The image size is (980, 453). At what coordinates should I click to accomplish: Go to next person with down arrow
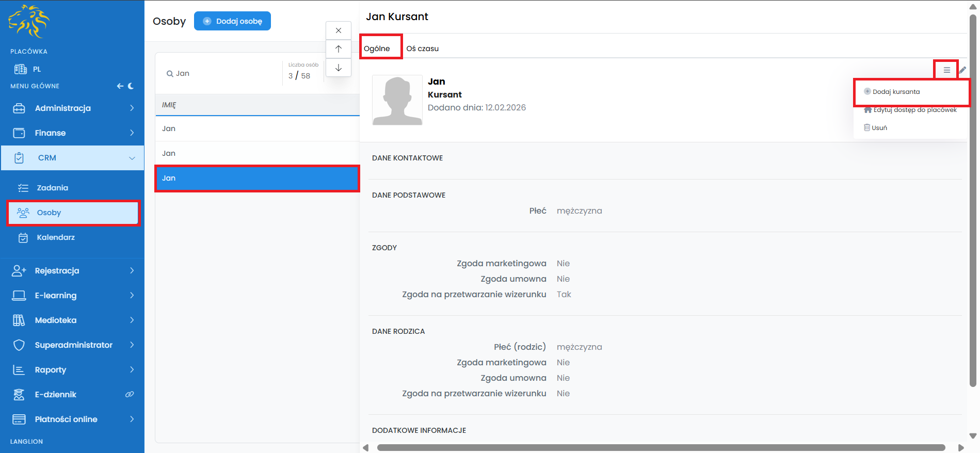[x=339, y=68]
